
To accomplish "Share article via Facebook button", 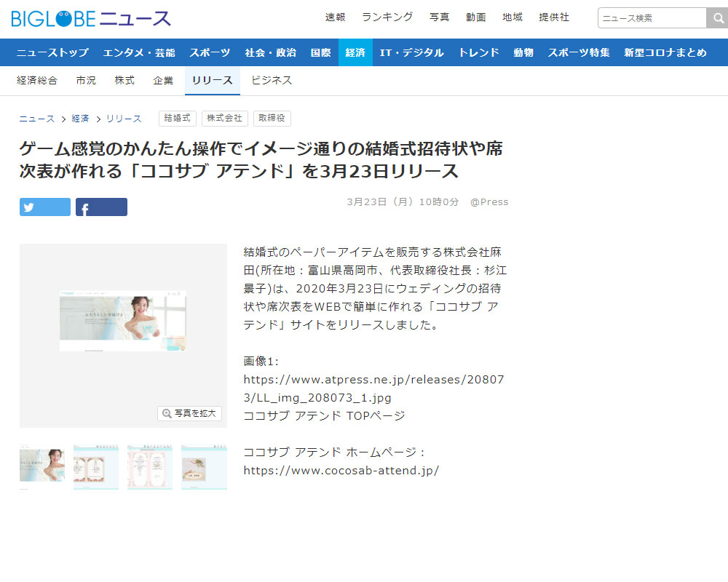I will coord(101,207).
